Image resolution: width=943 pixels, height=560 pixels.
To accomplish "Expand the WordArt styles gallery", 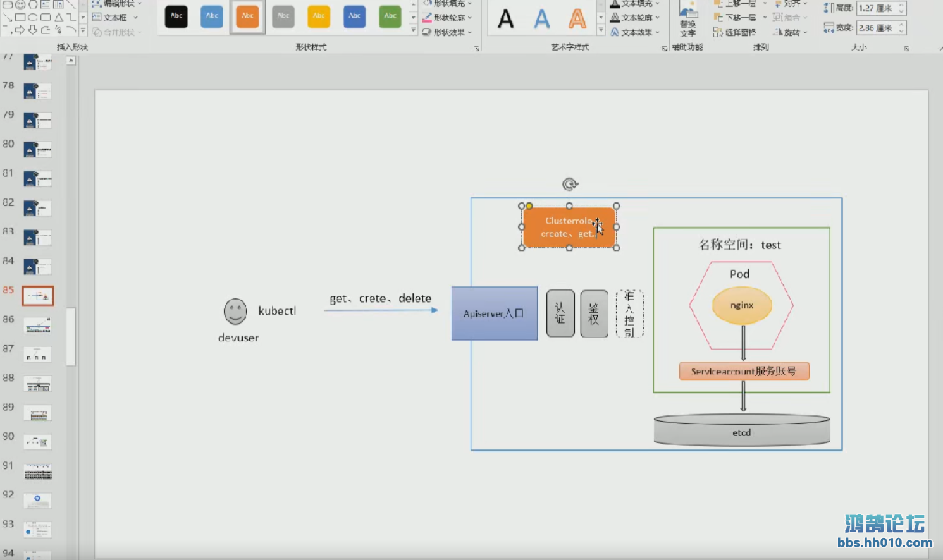I will (x=601, y=30).
